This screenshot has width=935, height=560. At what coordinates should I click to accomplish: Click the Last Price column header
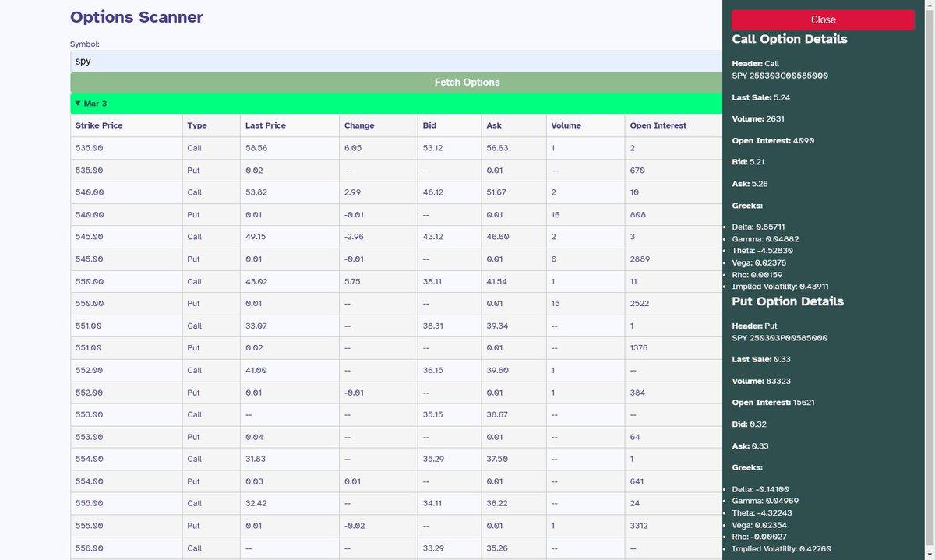click(x=265, y=125)
